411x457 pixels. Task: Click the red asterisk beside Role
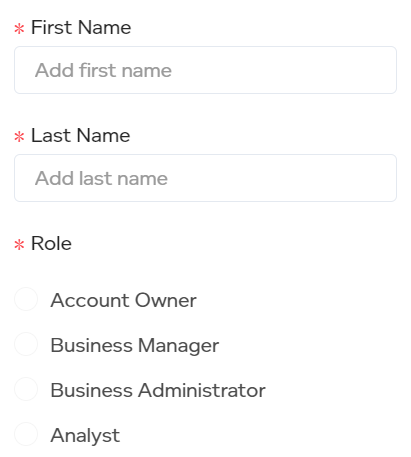19,245
